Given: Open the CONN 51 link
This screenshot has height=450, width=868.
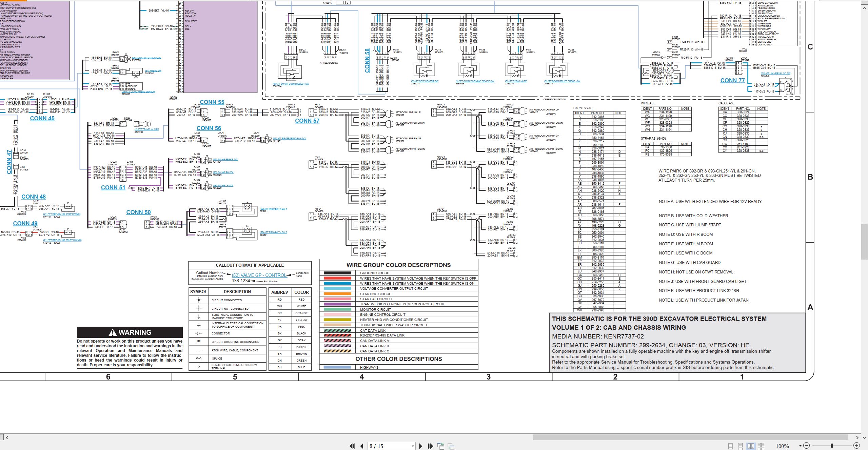Looking at the screenshot, I should click(x=113, y=187).
